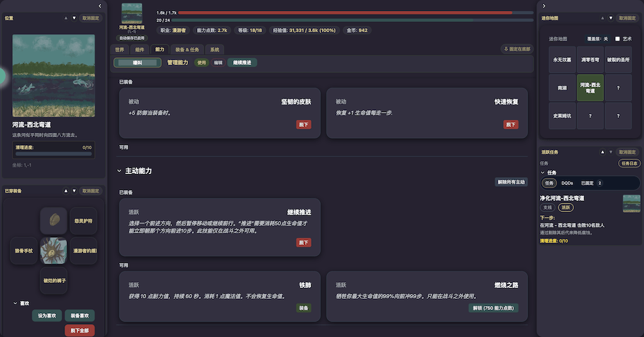Unequip the 坚韧的皮肤 passive ability
644x337 pixels.
pos(303,124)
